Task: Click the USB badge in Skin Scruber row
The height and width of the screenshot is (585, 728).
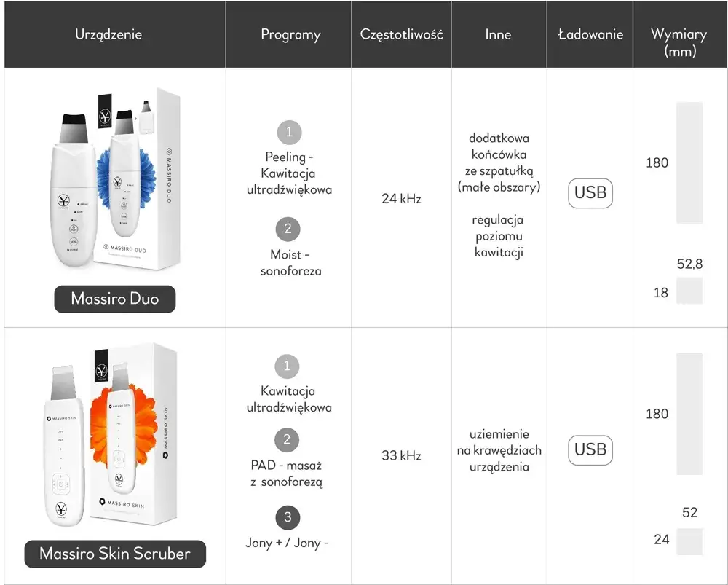Action: point(590,450)
